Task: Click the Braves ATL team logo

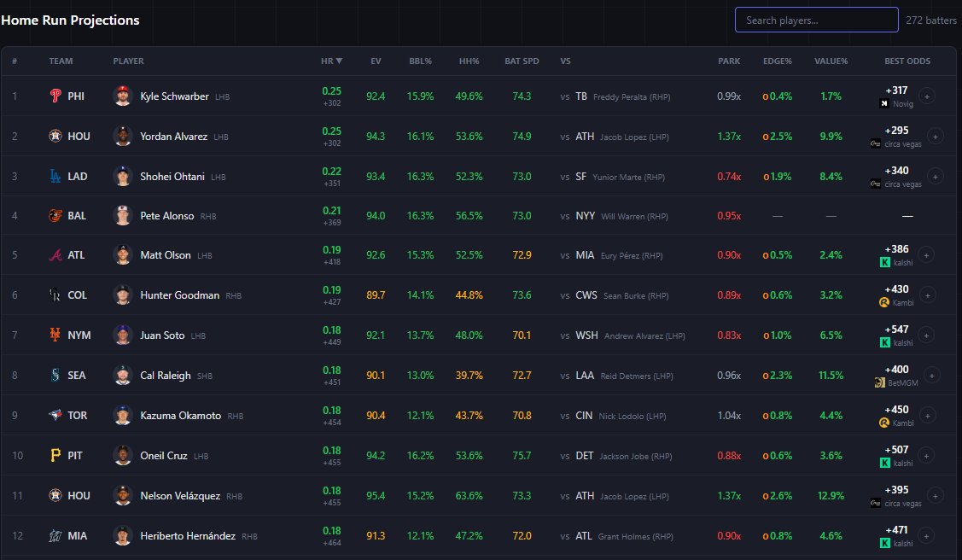Action: [55, 254]
